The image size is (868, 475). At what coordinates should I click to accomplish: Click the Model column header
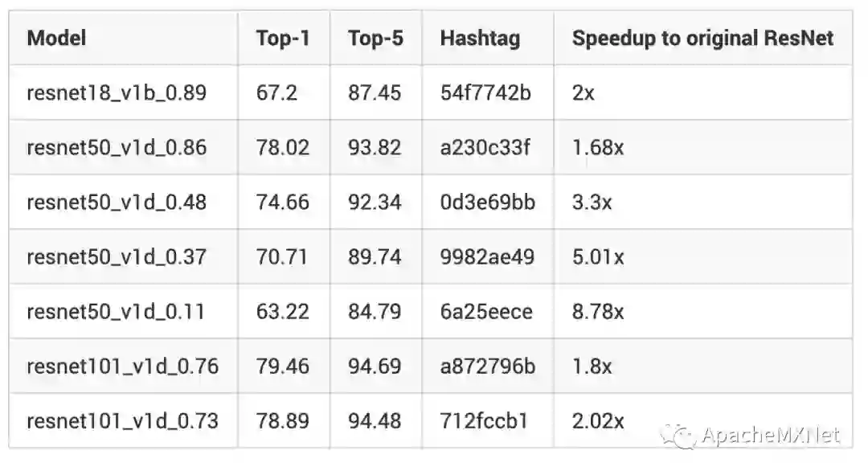(x=56, y=38)
